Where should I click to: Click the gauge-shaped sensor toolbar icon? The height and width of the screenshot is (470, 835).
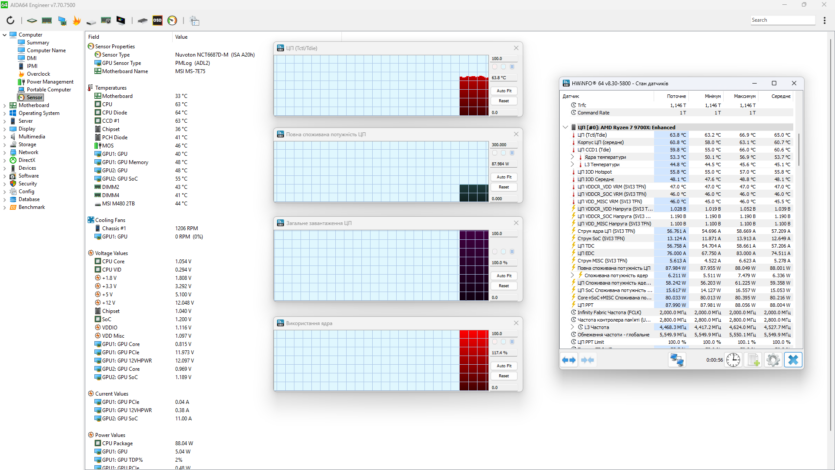point(172,20)
